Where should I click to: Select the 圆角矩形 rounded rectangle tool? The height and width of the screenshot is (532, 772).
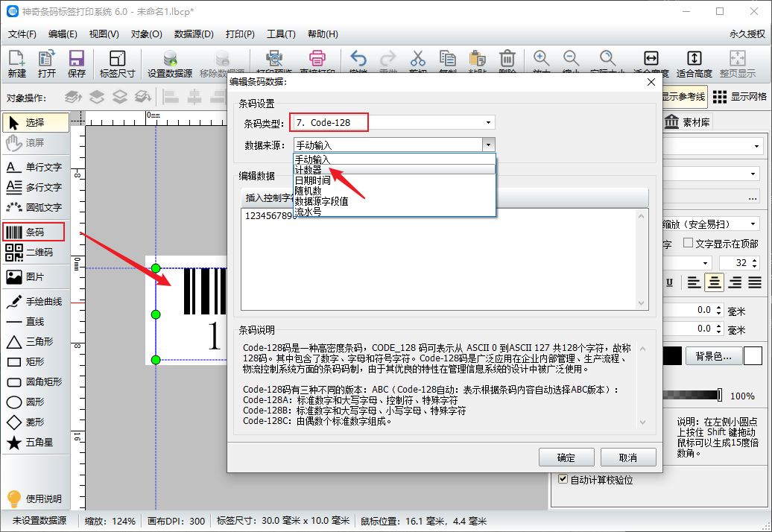36,382
